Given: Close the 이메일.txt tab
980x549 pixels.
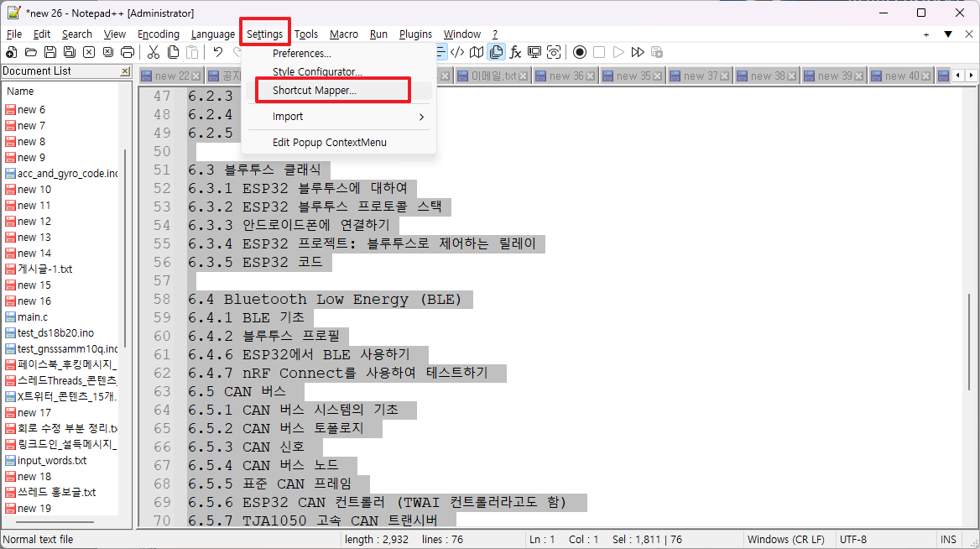Looking at the screenshot, I should (524, 76).
